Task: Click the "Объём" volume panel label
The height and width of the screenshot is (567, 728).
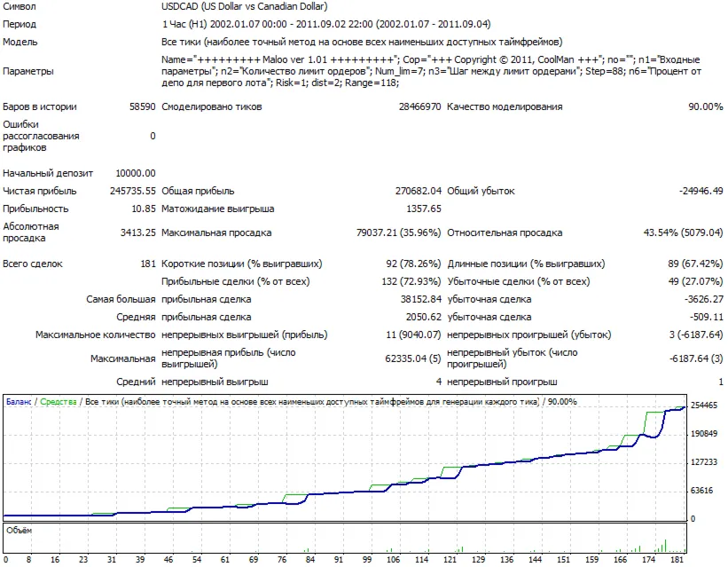Action: click(19, 531)
